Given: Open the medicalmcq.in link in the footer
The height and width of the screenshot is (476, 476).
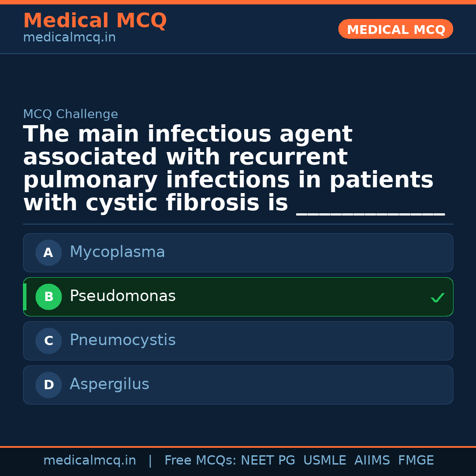Looking at the screenshot, I should tap(89, 461).
